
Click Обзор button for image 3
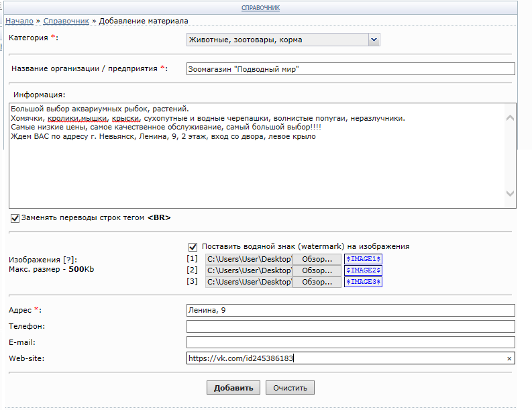tap(317, 282)
